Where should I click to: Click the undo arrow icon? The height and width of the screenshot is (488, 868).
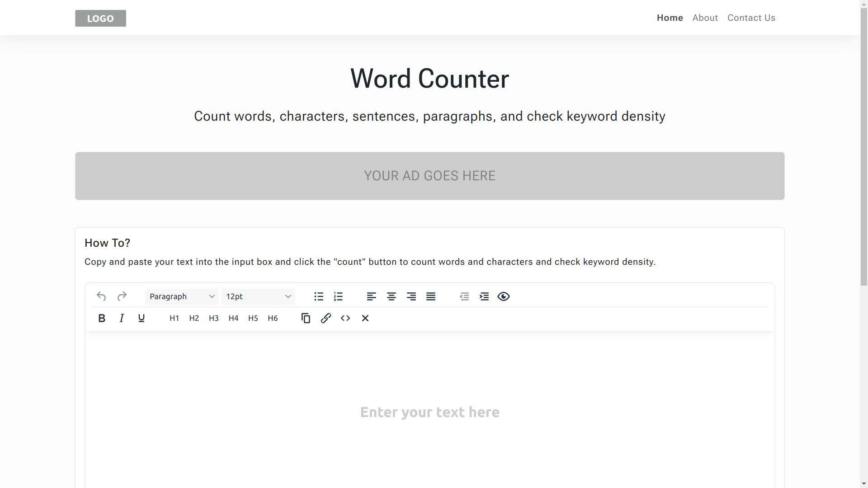pos(101,296)
